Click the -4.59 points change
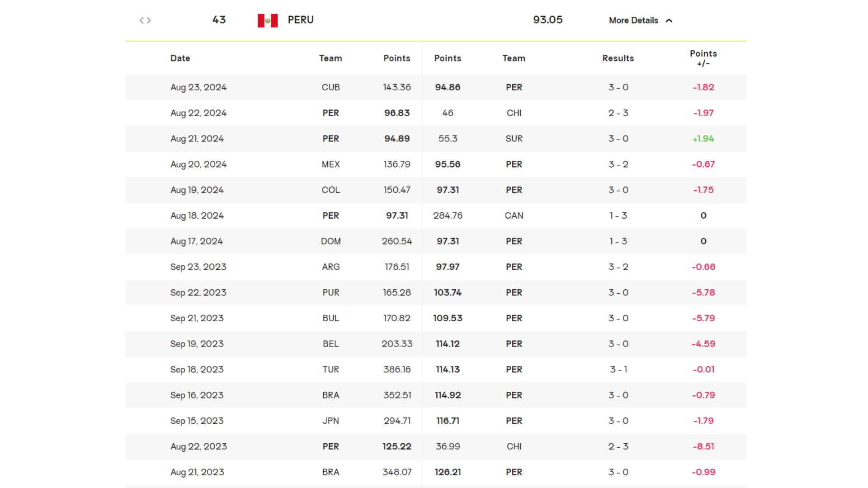Viewport: 868px width, 488px height. pyautogui.click(x=703, y=344)
